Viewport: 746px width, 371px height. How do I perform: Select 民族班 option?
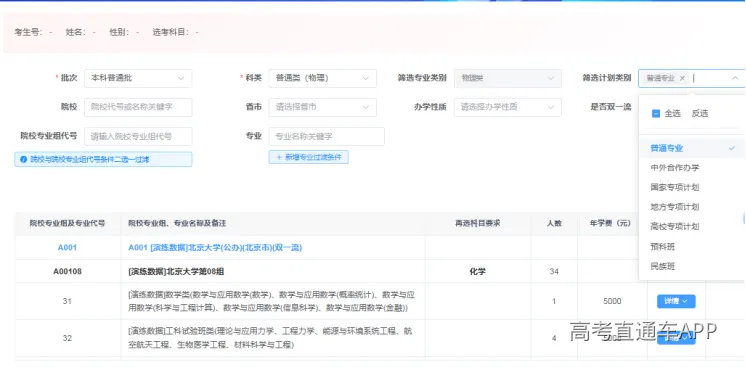click(x=692, y=266)
